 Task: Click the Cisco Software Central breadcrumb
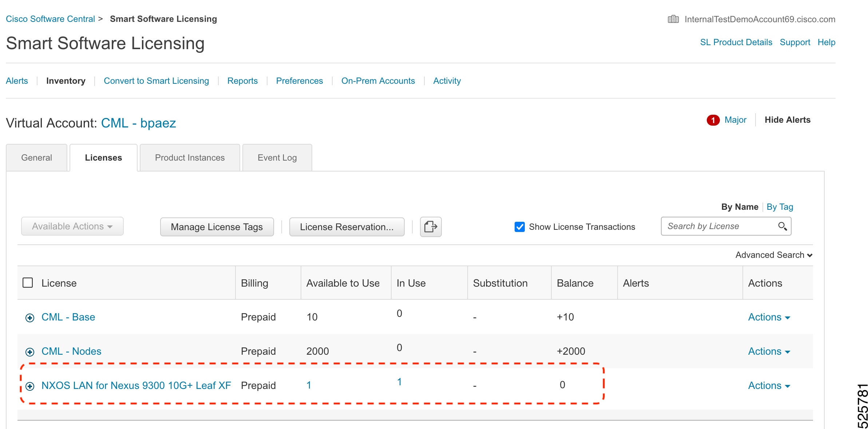coord(50,19)
